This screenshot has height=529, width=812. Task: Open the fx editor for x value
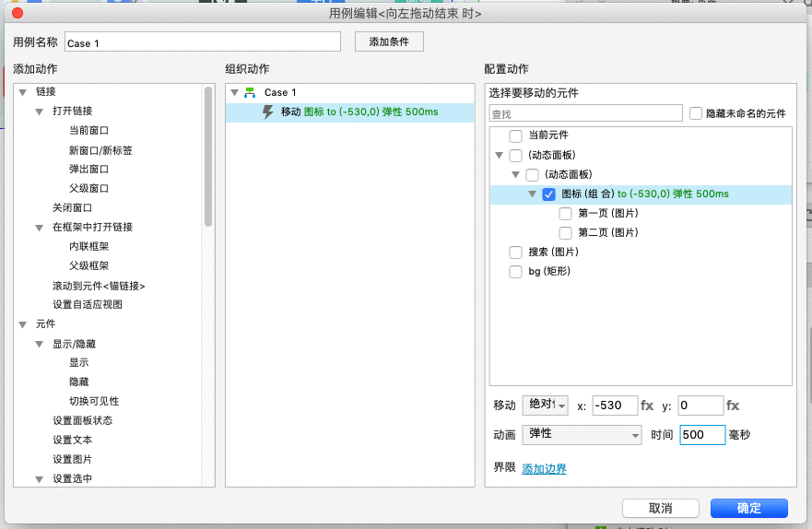(x=647, y=406)
